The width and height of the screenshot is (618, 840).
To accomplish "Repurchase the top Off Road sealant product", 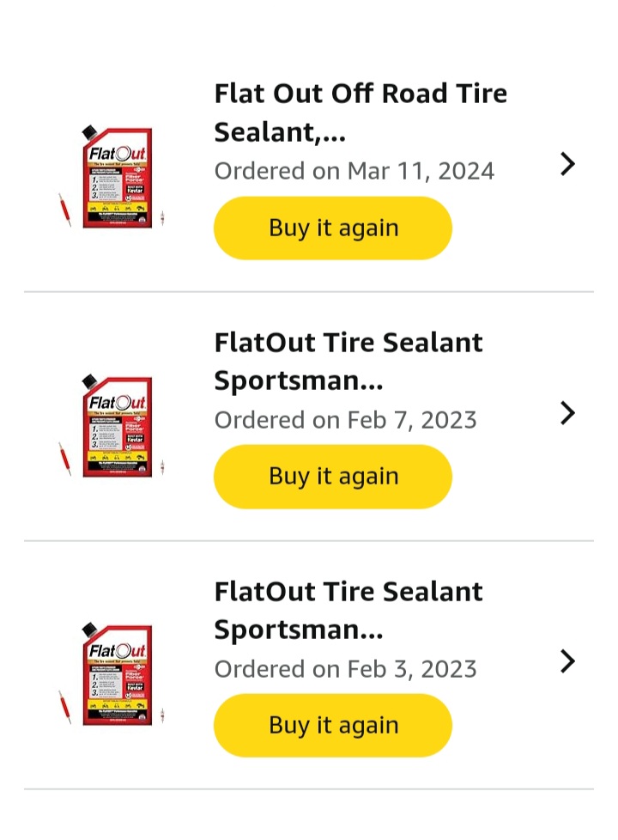I will point(332,228).
